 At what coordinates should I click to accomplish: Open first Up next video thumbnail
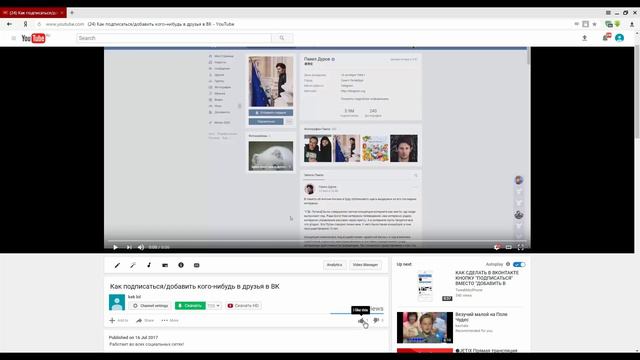click(x=425, y=286)
